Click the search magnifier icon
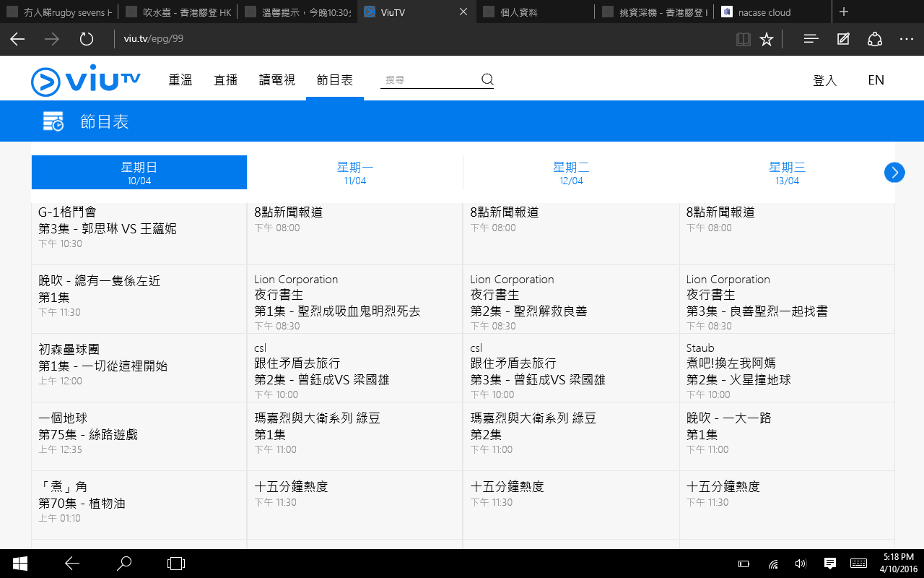 pos(487,79)
